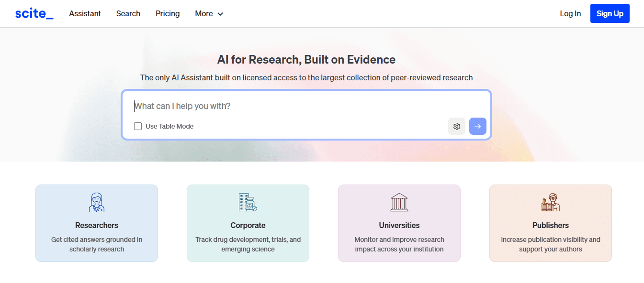The width and height of the screenshot is (644, 283).
Task: Focus the 'What can I help you with?' field
Action: coord(306,106)
